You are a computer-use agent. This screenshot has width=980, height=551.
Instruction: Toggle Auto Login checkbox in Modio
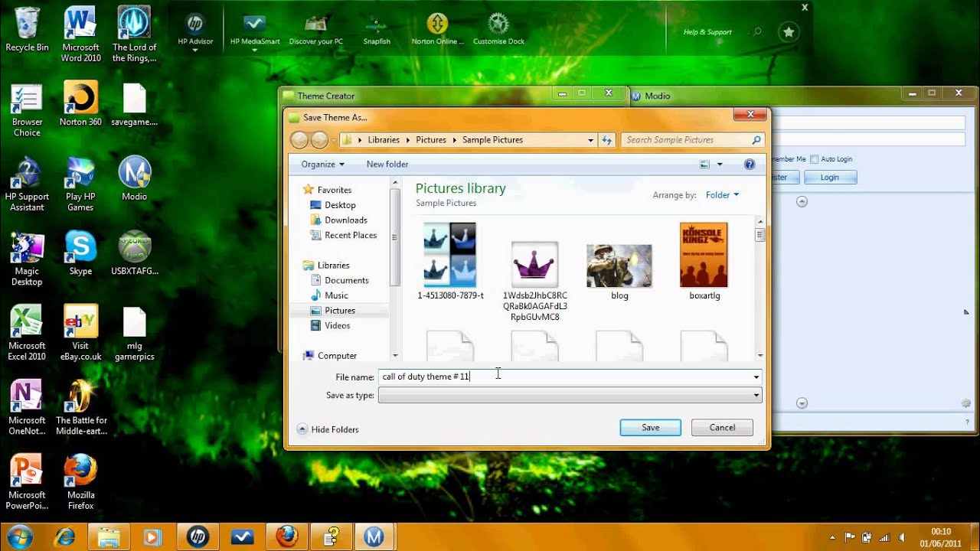[x=814, y=159]
